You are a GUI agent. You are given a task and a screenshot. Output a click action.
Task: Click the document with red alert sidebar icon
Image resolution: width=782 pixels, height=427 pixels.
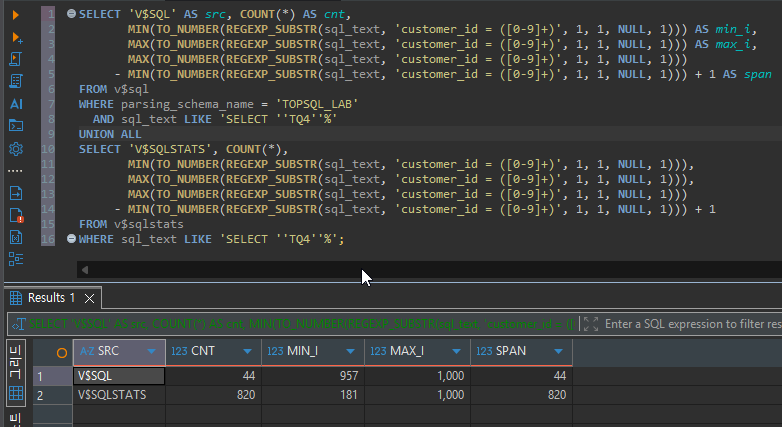16,215
